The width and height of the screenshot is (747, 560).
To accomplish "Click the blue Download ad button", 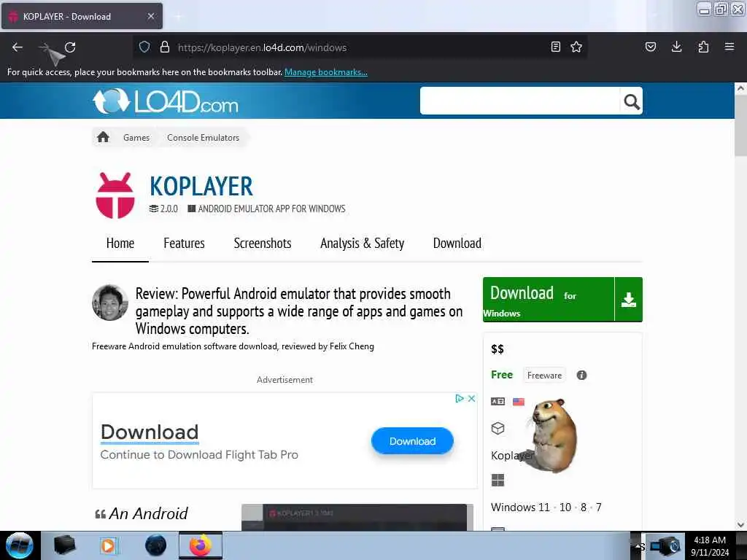I will 413,441.
